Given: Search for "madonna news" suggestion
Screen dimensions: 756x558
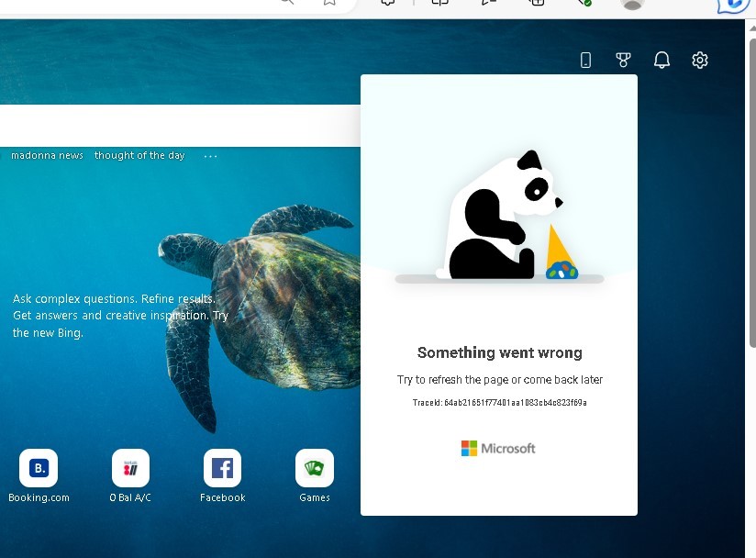Looking at the screenshot, I should click(47, 155).
